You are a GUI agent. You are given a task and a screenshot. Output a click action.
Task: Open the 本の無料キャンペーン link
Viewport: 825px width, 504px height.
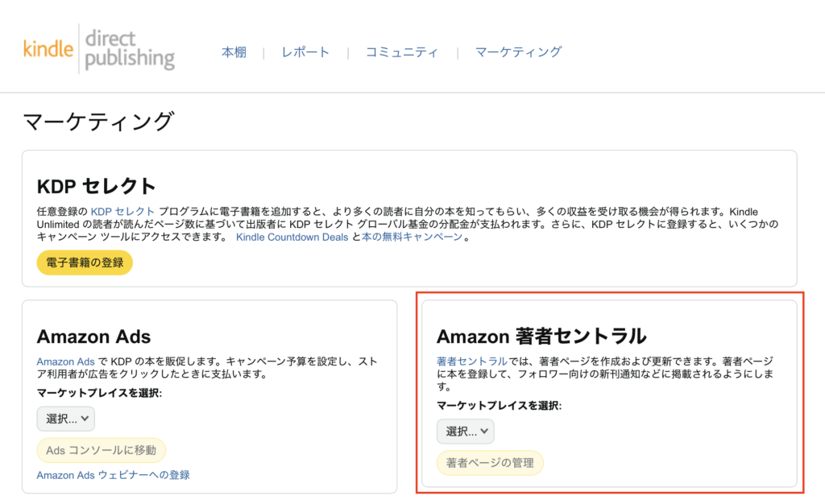pos(412,238)
